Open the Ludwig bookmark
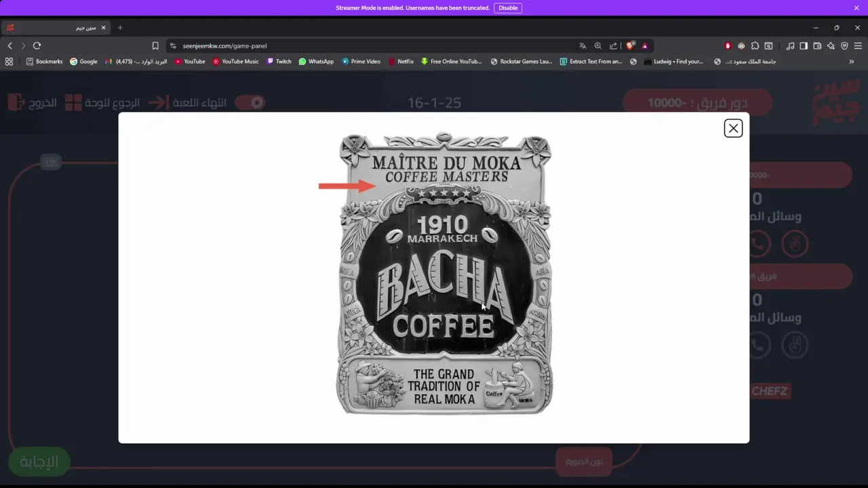Screen dimensions: 868x488 pyautogui.click(x=673, y=61)
